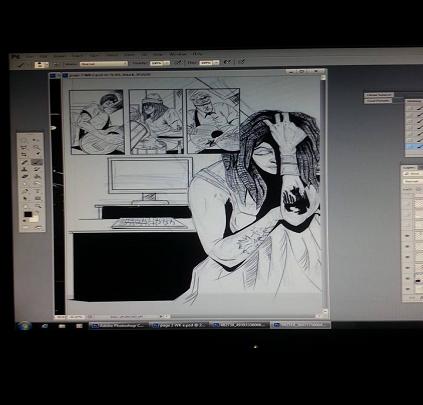This screenshot has height=405, width=423.
Task: Click the Windows Start button
Action: point(24,325)
